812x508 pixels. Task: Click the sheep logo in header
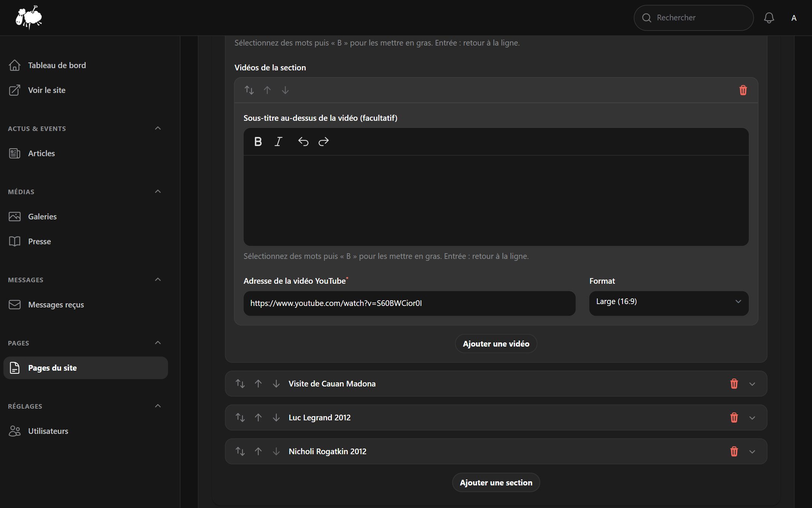(29, 17)
